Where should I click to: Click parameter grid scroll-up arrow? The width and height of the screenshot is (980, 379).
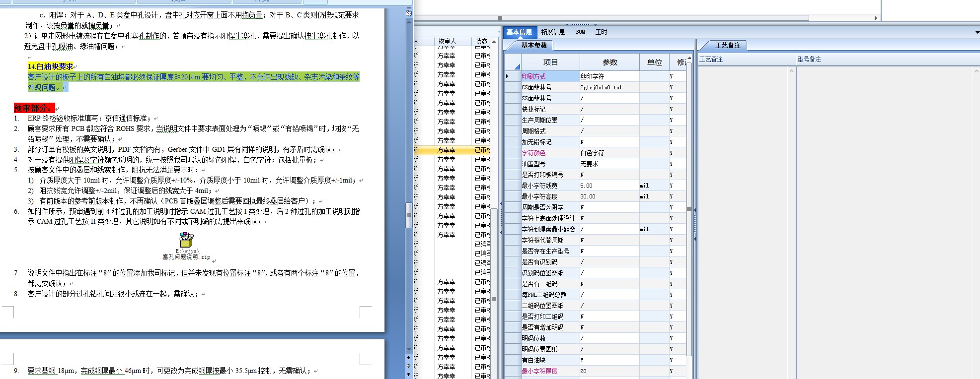[689, 58]
